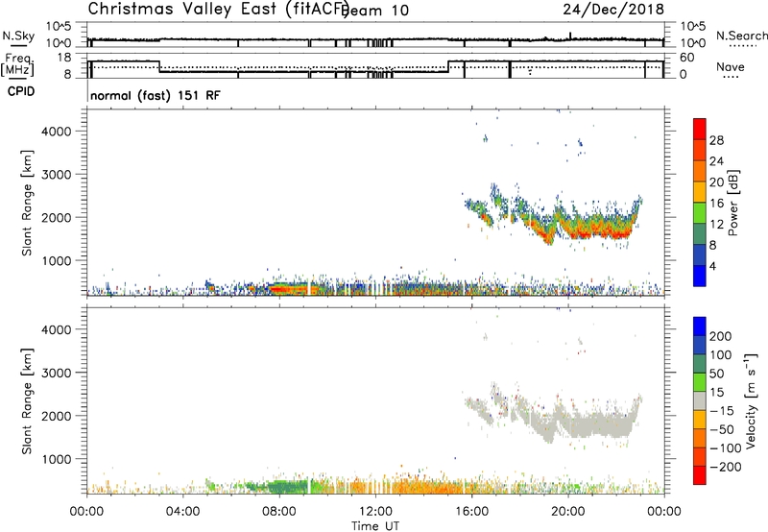Click the '1000' tick of the velocity panel

[x=57, y=459]
